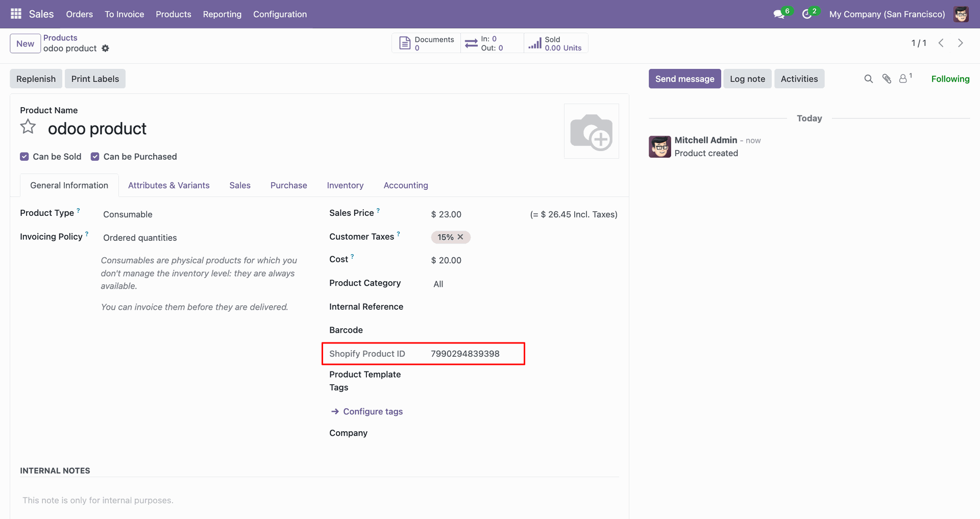
Task: Click the internal notes text area
Action: click(320, 500)
